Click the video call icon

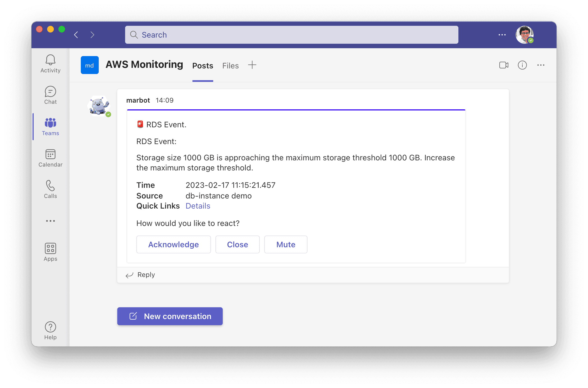[504, 65]
